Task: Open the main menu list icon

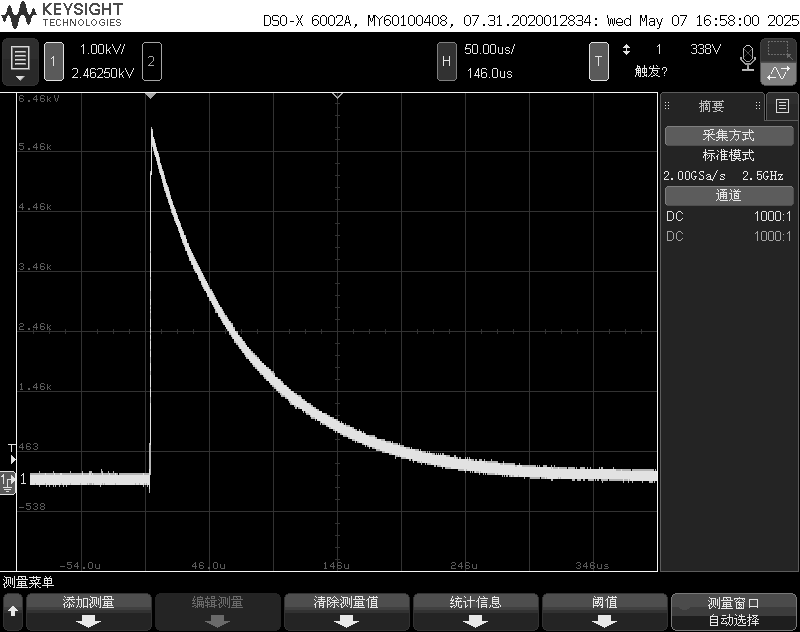Action: 20,62
